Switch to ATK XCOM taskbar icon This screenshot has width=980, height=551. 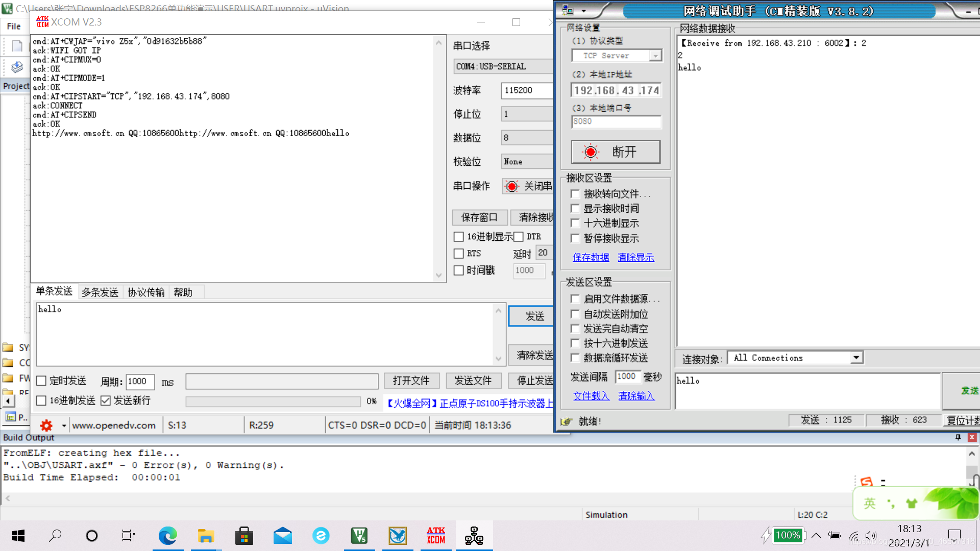click(x=436, y=536)
